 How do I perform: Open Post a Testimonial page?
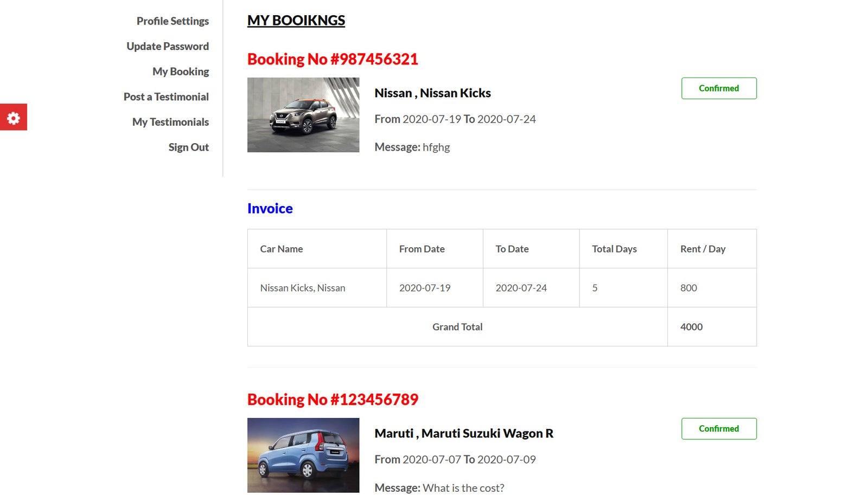166,97
